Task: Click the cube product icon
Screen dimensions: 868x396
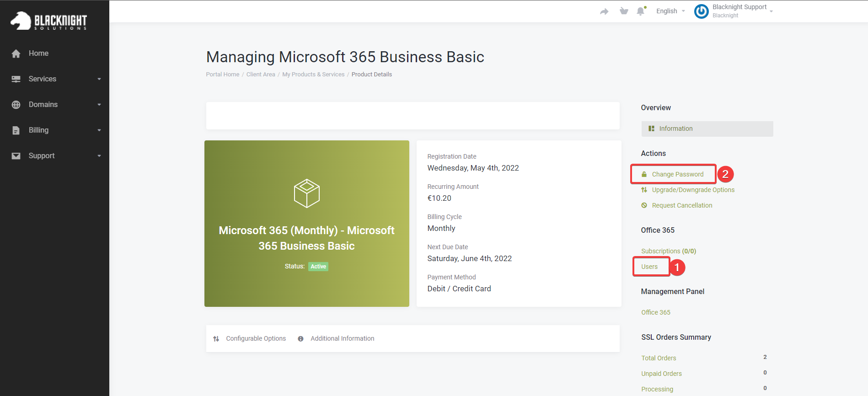Action: (x=306, y=193)
